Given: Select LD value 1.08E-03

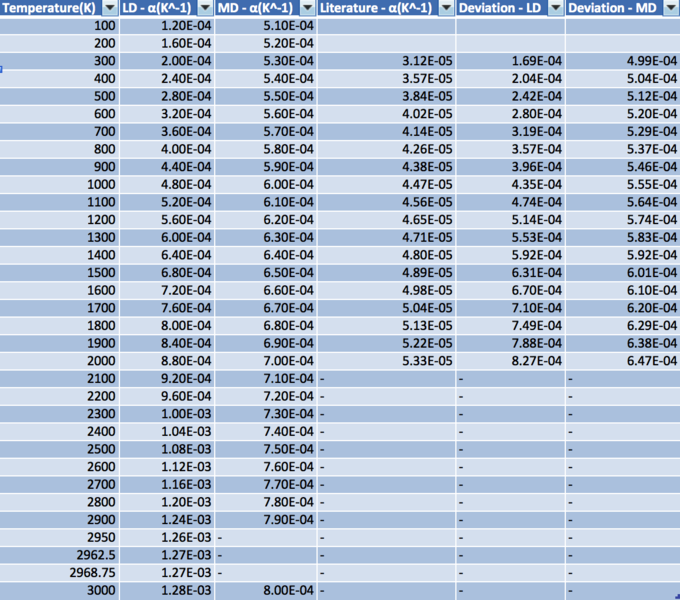Looking at the screenshot, I should click(167, 449).
